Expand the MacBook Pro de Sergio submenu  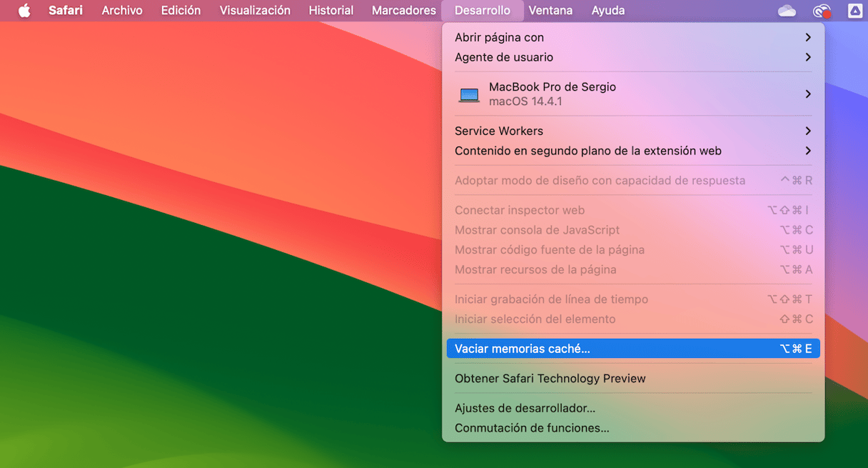633,94
